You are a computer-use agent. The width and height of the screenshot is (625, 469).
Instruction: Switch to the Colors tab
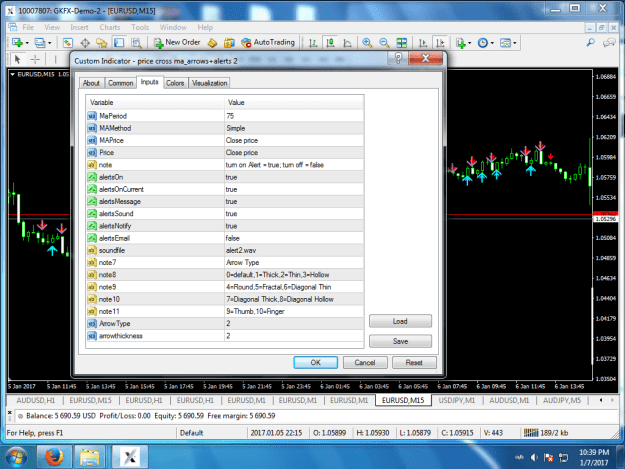pyautogui.click(x=175, y=83)
